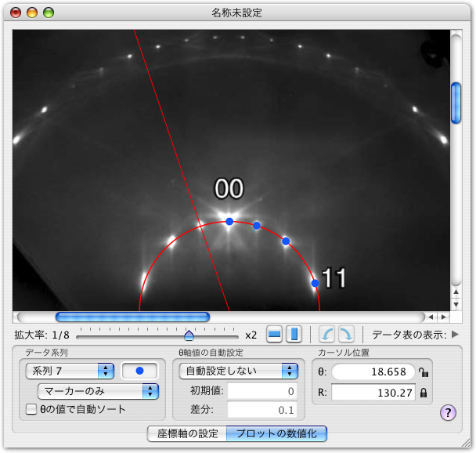The height and width of the screenshot is (453, 476).
Task: Click the blue marker color swatch
Action: (x=139, y=371)
